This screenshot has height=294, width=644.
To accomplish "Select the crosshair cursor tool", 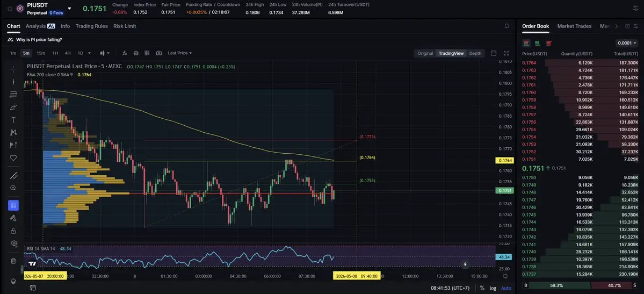I will click(x=13, y=69).
